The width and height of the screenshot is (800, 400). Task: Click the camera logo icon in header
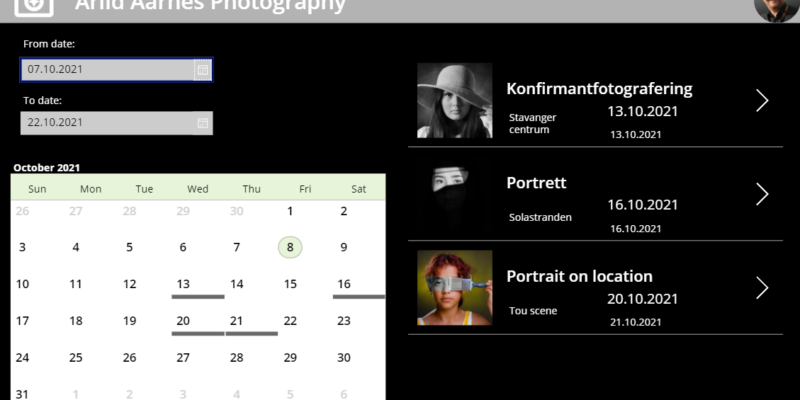click(x=34, y=7)
